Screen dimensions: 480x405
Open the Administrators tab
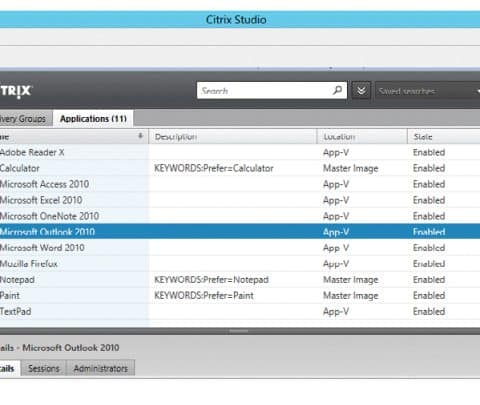point(101,368)
